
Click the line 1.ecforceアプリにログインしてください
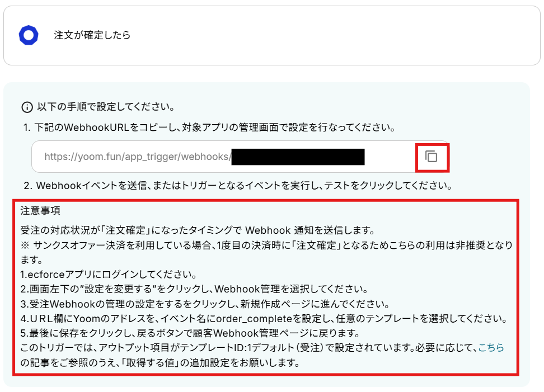coord(109,275)
